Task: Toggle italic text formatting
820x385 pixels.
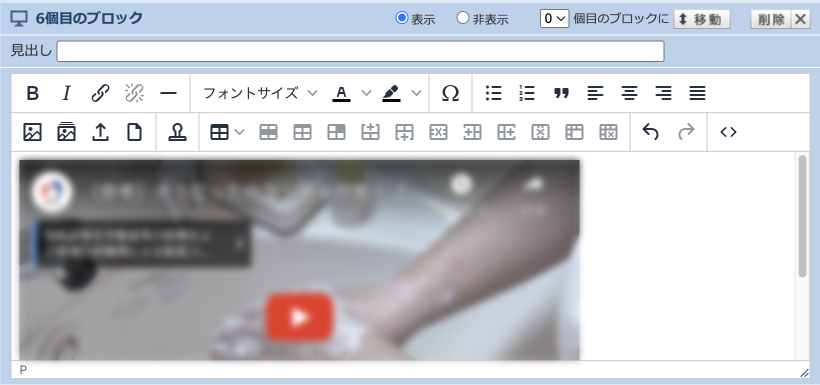Action: tap(66, 94)
